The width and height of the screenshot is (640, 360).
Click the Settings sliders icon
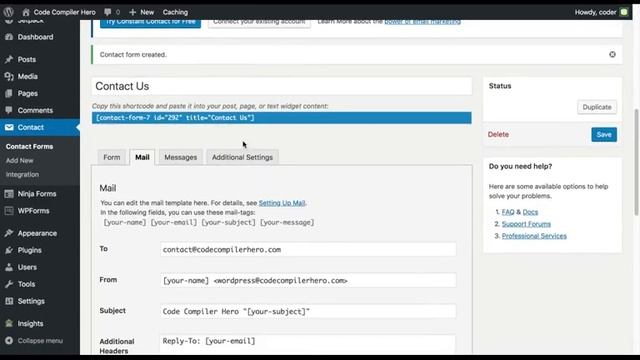tap(9, 301)
